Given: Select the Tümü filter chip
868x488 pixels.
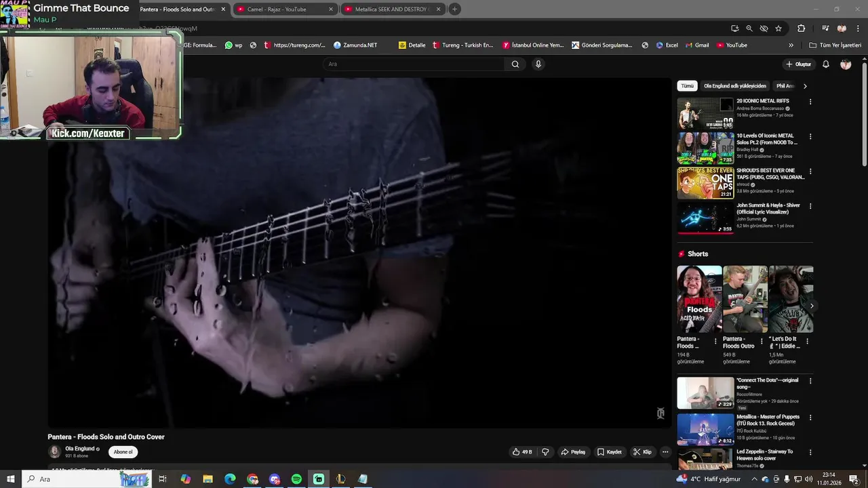Looking at the screenshot, I should point(687,86).
